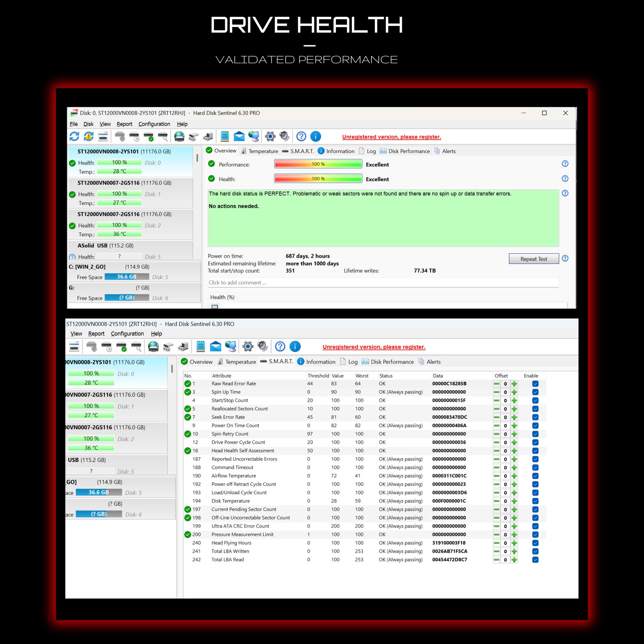This screenshot has height=644, width=644.
Task: Select ASolid USB disk in the Overview window list
Action: coord(130,250)
